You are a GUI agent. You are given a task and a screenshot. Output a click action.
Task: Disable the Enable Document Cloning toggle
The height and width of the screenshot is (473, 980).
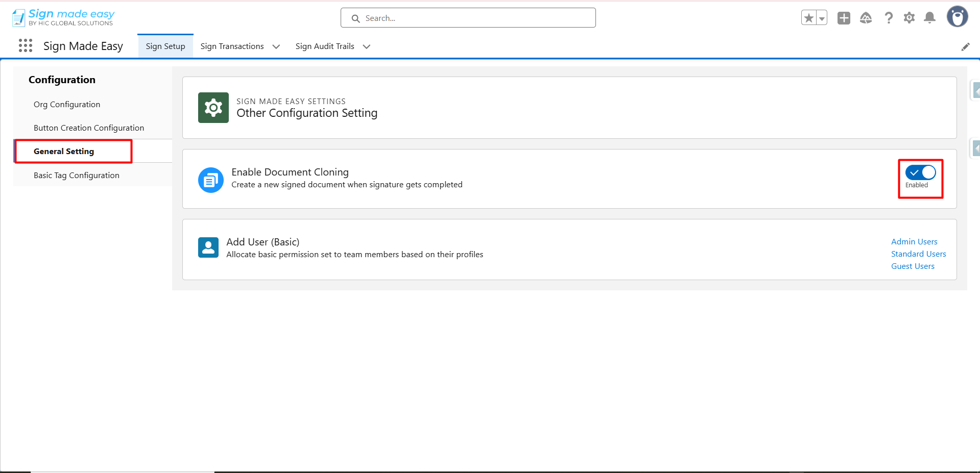coord(920,173)
